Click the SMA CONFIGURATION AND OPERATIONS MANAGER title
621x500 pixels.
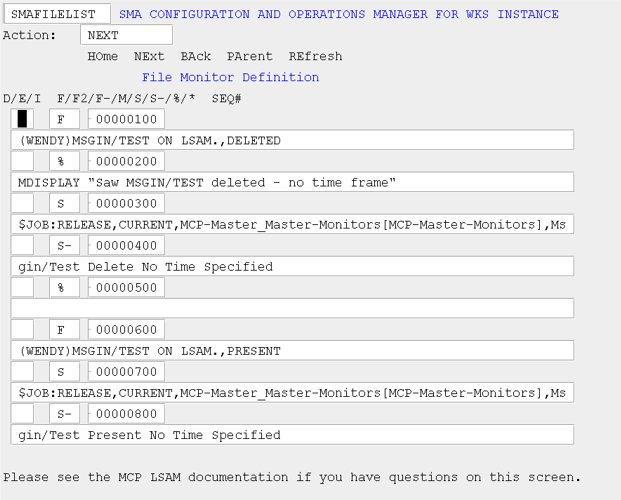pos(339,14)
